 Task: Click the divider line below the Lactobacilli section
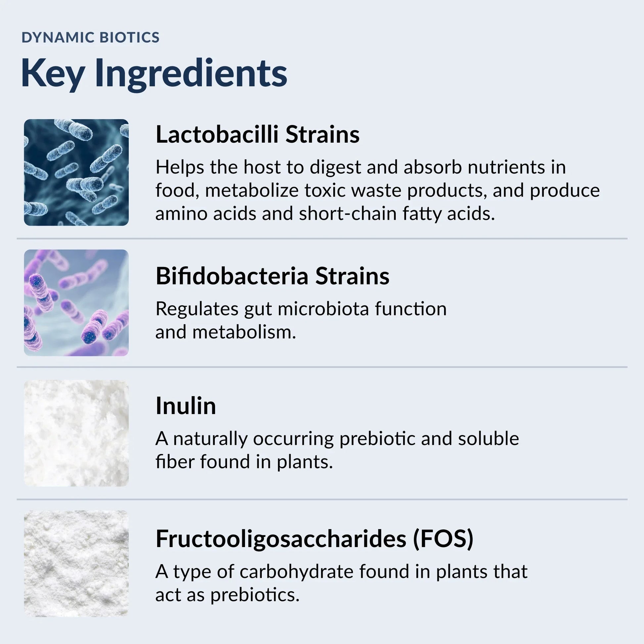point(322,239)
